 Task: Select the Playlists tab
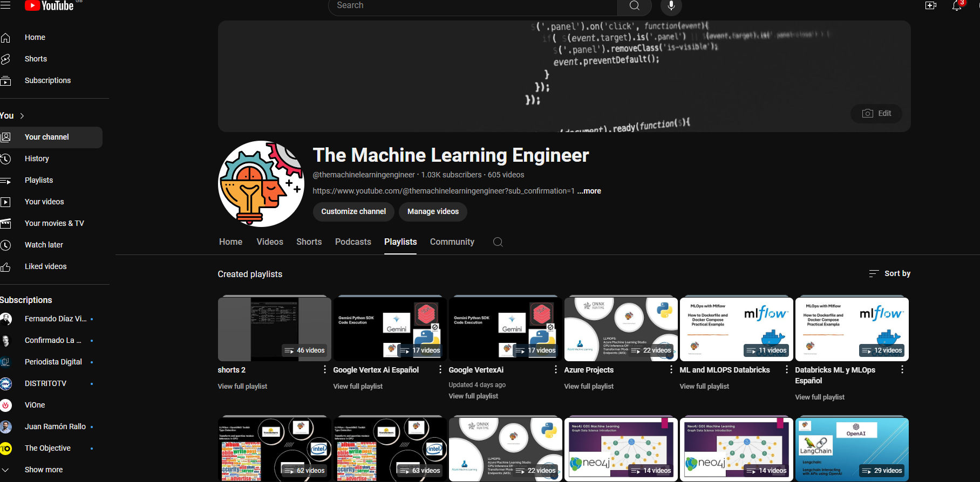(400, 242)
